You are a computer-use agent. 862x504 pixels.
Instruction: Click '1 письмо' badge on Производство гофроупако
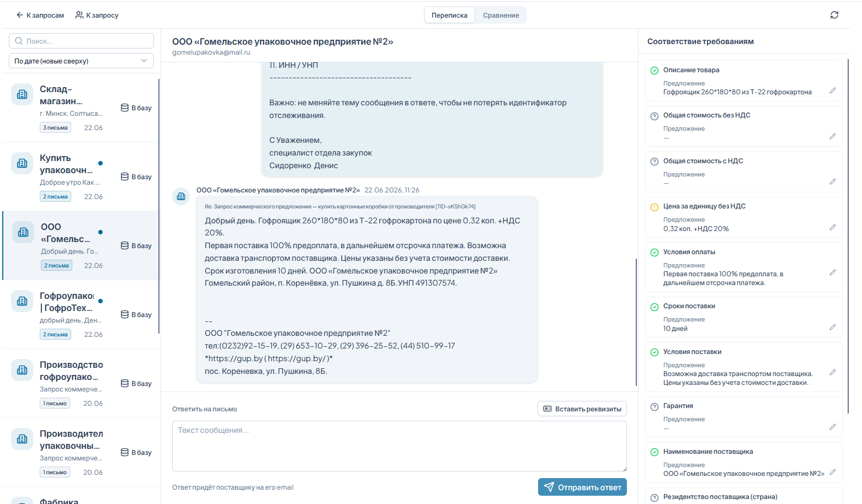[x=55, y=403]
